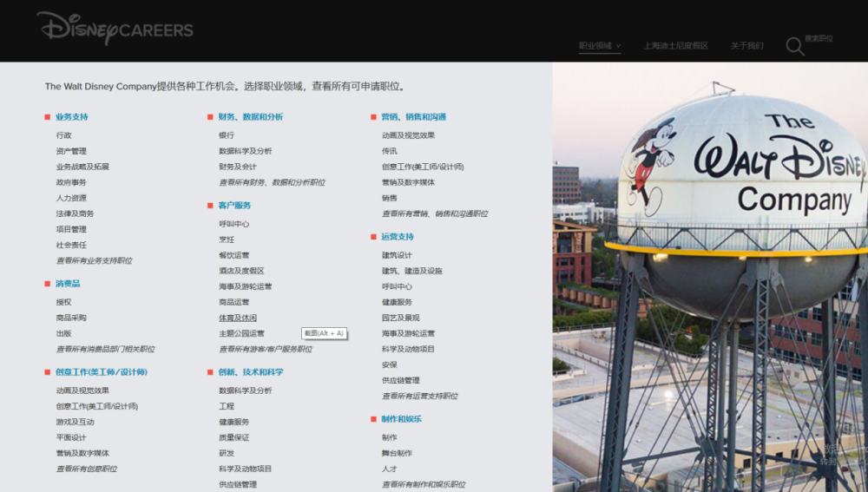Open the 创意工作(美工师/设计师) section heading
Viewport: 868px width, 492px height.
tap(102, 372)
